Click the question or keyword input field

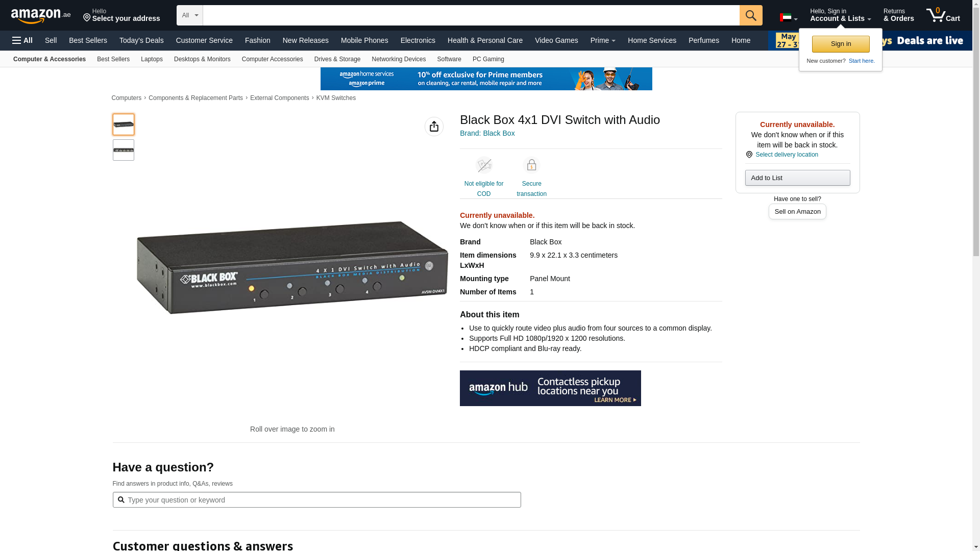pyautogui.click(x=316, y=500)
